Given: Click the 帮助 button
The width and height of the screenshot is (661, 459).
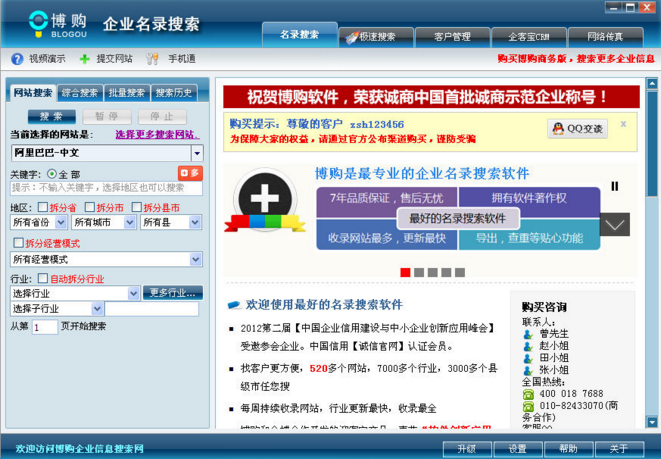Looking at the screenshot, I should (568, 449).
